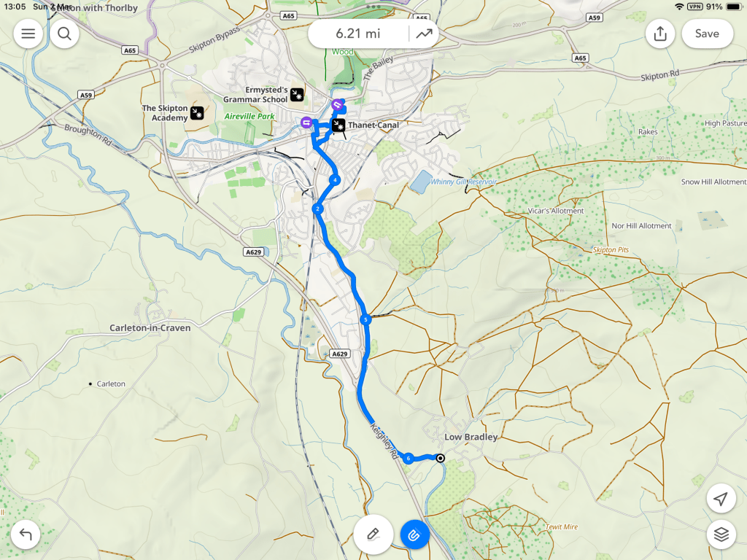Open the hamburger menu button
The height and width of the screenshot is (560, 747).
tap(28, 34)
